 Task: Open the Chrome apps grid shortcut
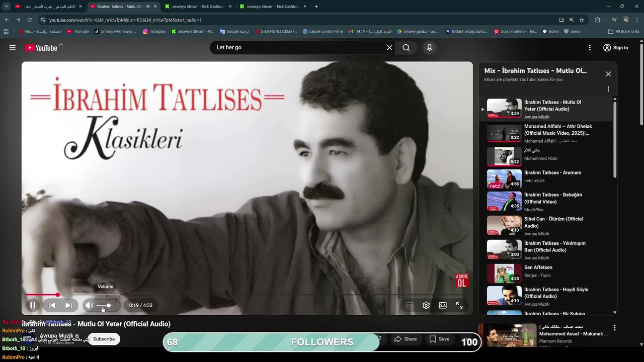click(6, 31)
